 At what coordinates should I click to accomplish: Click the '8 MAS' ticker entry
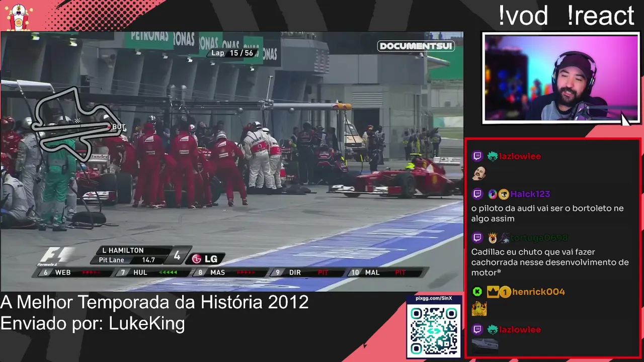click(x=230, y=273)
